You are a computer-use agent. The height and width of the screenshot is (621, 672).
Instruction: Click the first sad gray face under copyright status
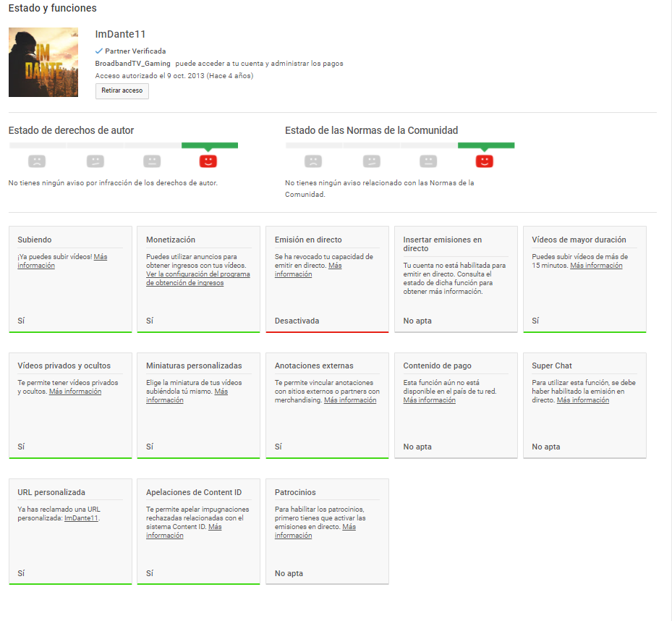pyautogui.click(x=37, y=161)
